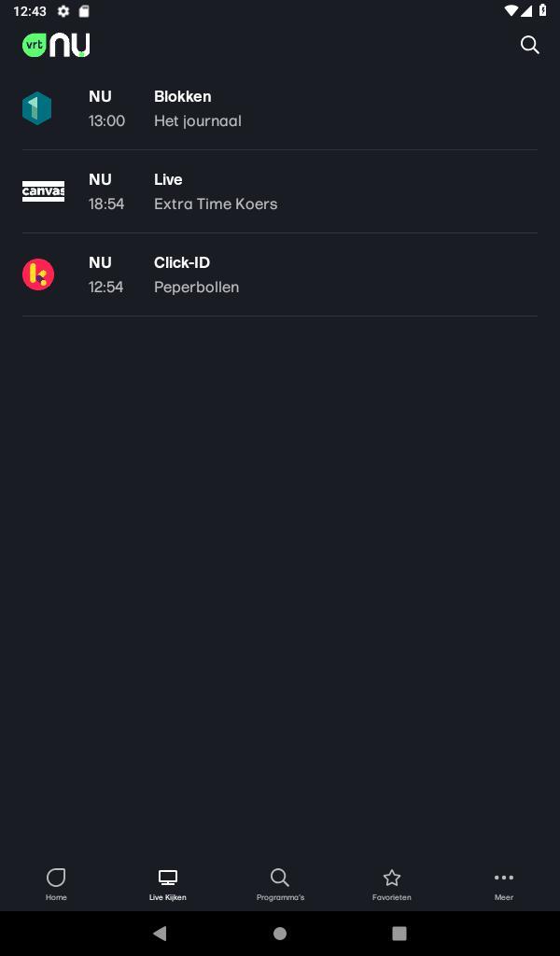
Task: Select the Live Kijken tab
Action: coord(168,883)
